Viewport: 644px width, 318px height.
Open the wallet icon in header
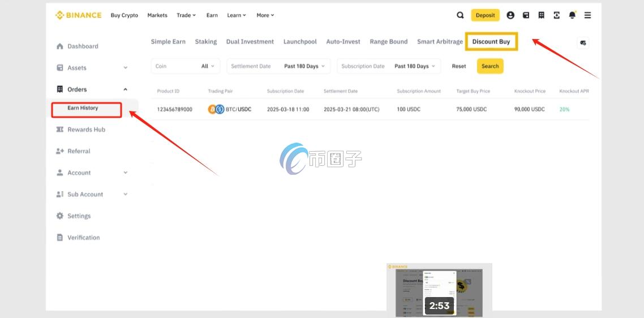526,15
